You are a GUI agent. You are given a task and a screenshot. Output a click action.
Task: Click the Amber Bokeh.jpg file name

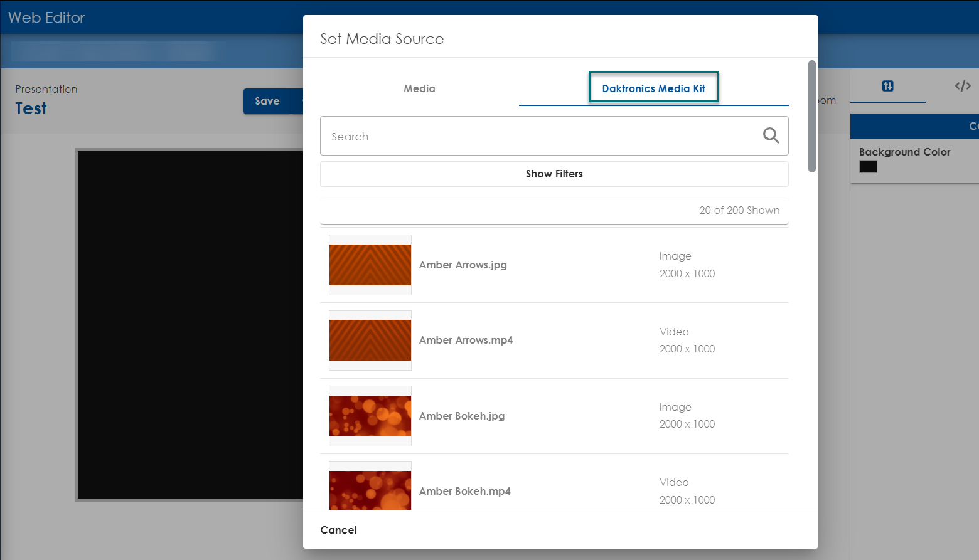462,416
